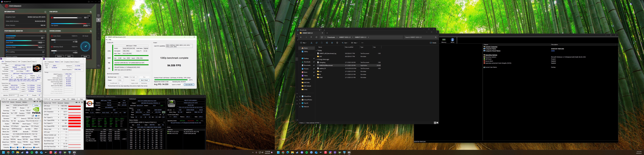The height and width of the screenshot is (155, 644).
Task: Open the Help menu in HWBOT x265
Action: click(x=110, y=40)
